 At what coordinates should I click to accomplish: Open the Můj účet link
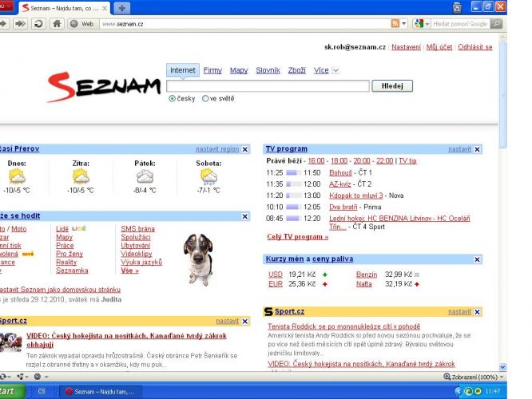coord(439,47)
